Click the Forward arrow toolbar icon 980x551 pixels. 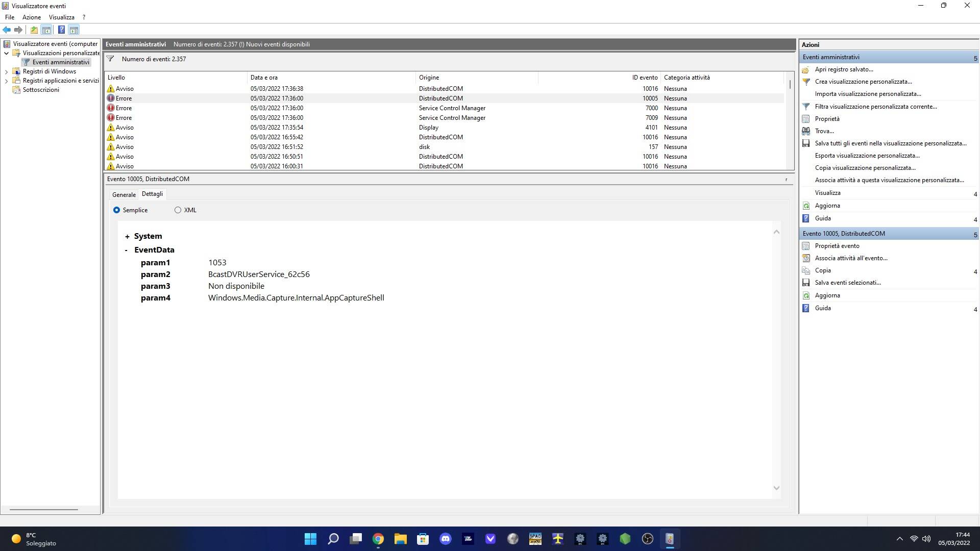pyautogui.click(x=18, y=30)
